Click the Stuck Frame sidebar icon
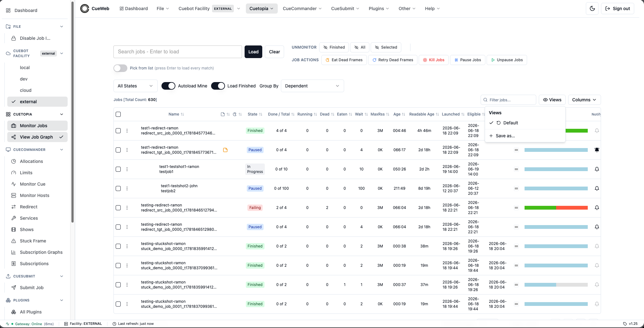Viewport: 644px width, 328px height. pyautogui.click(x=14, y=241)
